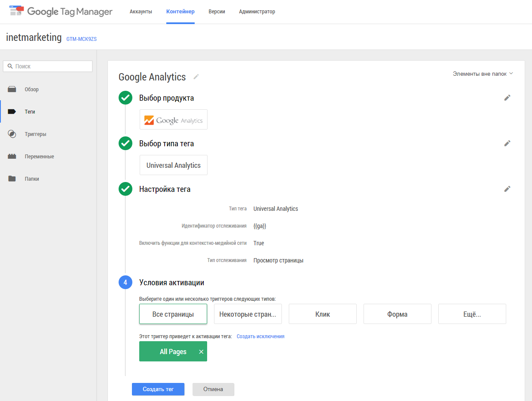Click the green check beside Выбор продукта
Viewport: 532px width, 401px height.
(125, 98)
